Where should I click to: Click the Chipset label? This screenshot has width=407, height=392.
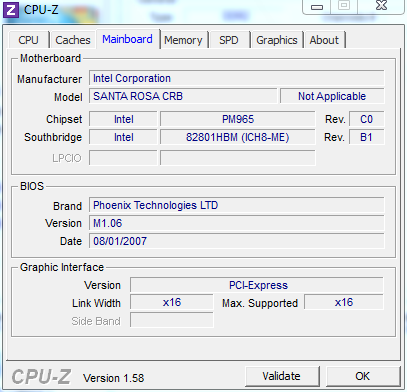(x=64, y=119)
